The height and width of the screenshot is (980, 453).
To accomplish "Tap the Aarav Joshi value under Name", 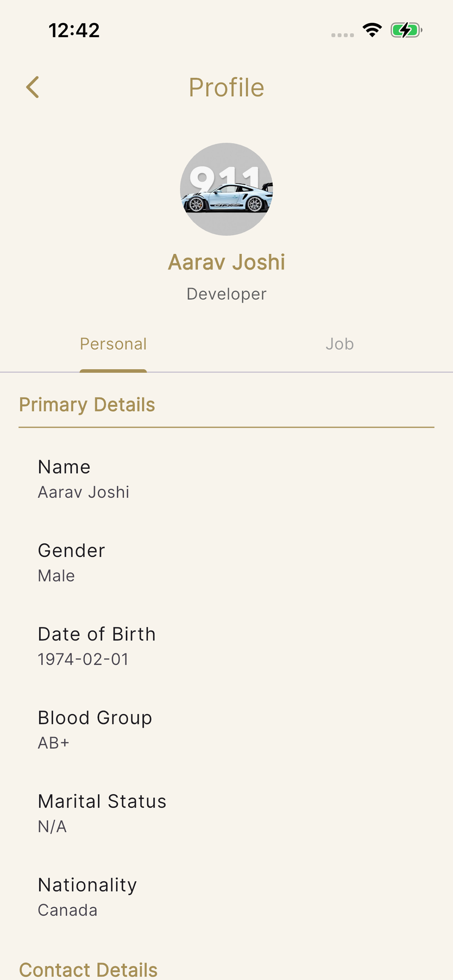I will click(x=84, y=492).
